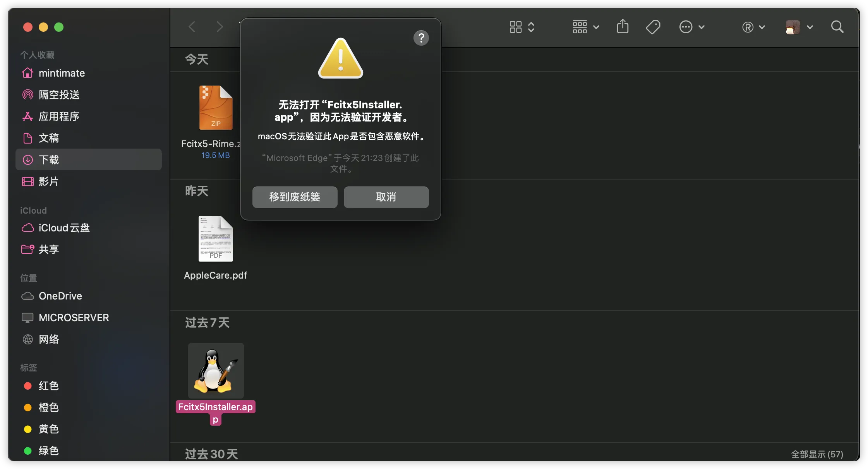Go forward with the Finder forward arrow
The image size is (868, 469).
[x=220, y=27]
